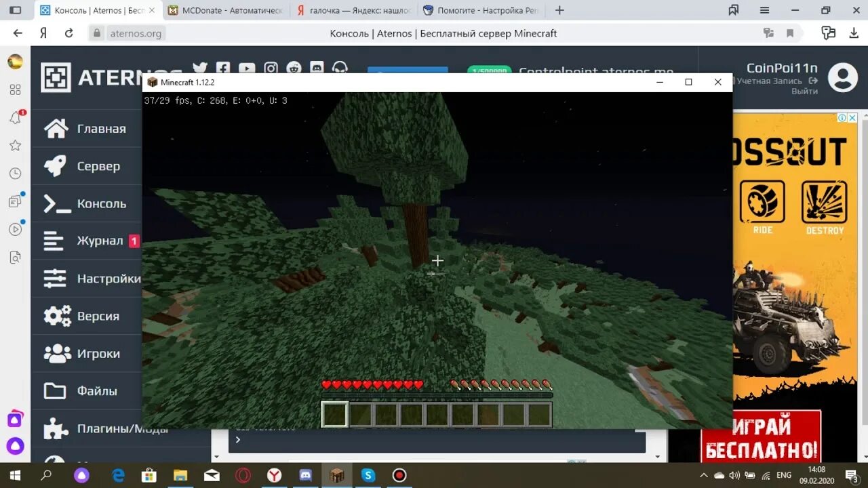Open Файлы in the Aternos sidebar
This screenshot has width=868, height=488.
point(87,390)
